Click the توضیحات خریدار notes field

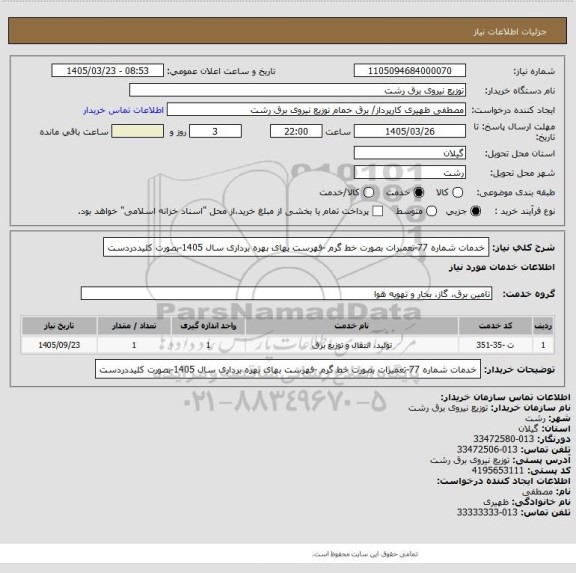(288, 369)
